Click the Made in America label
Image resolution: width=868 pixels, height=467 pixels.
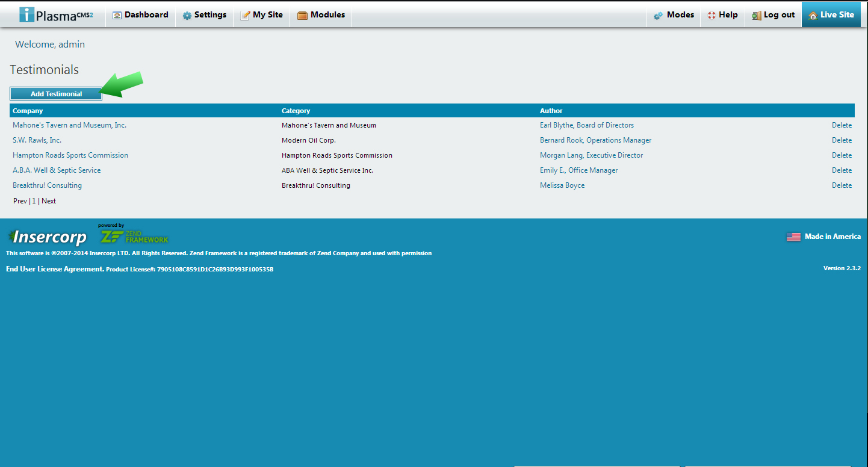[x=832, y=237]
